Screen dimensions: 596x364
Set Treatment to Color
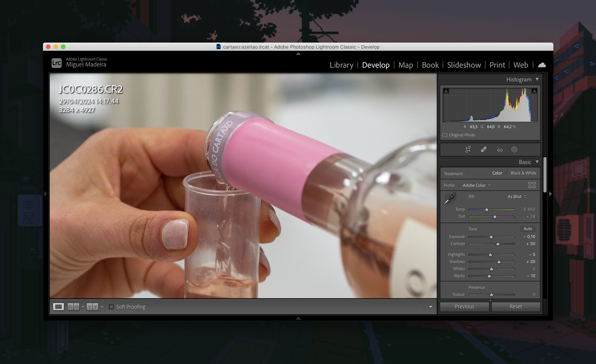[497, 173]
